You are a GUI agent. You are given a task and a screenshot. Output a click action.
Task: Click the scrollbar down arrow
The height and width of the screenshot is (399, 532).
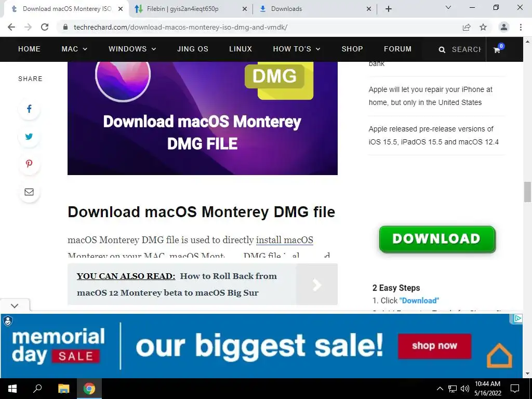click(527, 374)
